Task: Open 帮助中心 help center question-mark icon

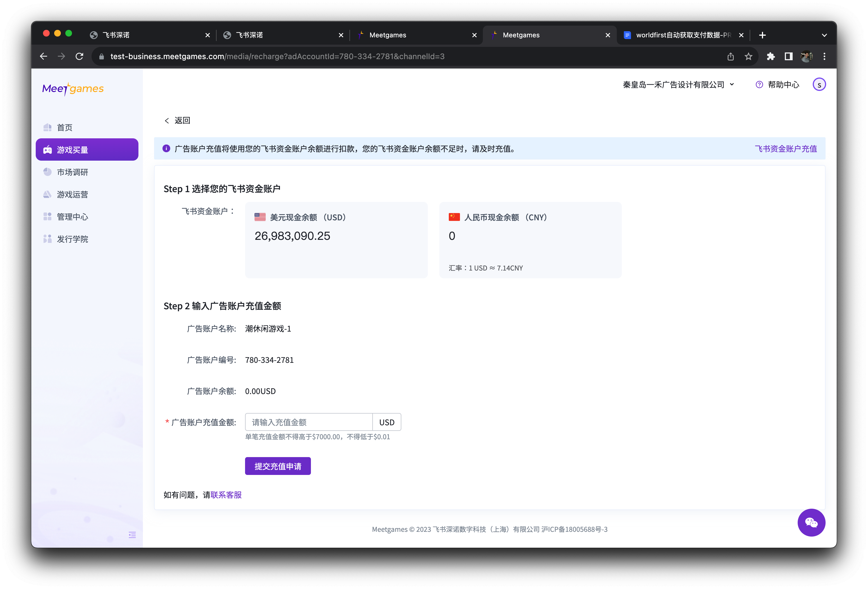Action: point(759,85)
